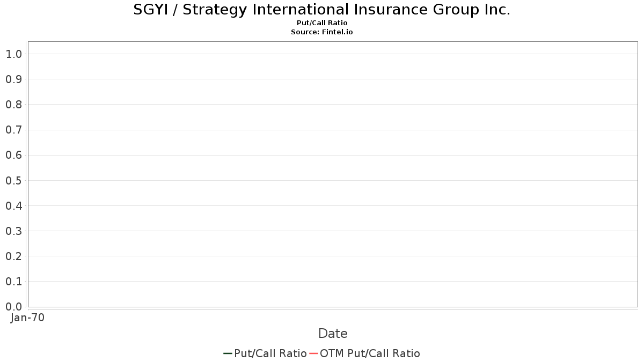The image size is (644, 362).
Task: Click the 0.2 y-axis label
Action: [13, 256]
